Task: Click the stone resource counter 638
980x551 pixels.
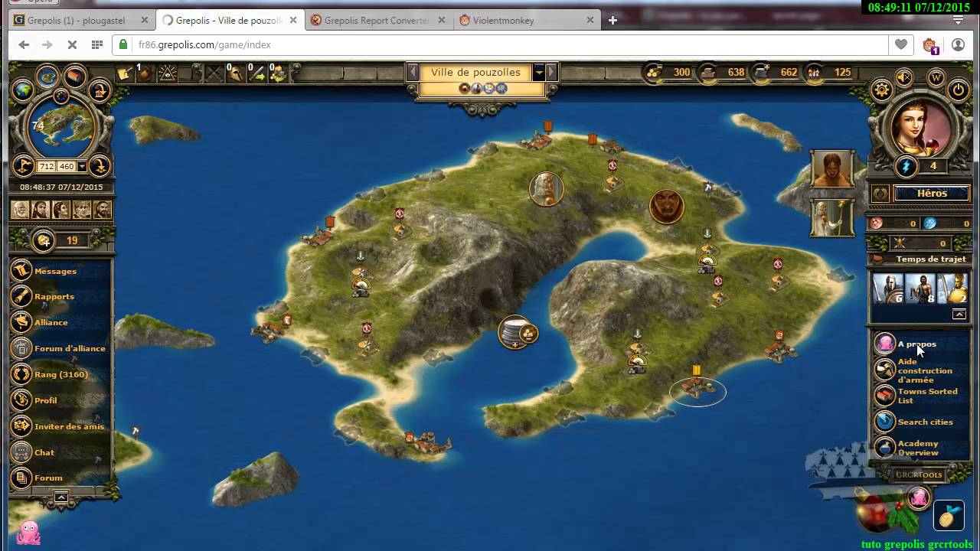Action: click(724, 72)
